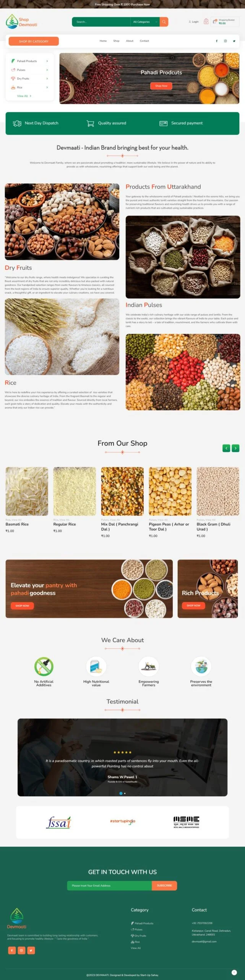Show next products with green right arrow
The width and height of the screenshot is (245, 980).
(235, 448)
